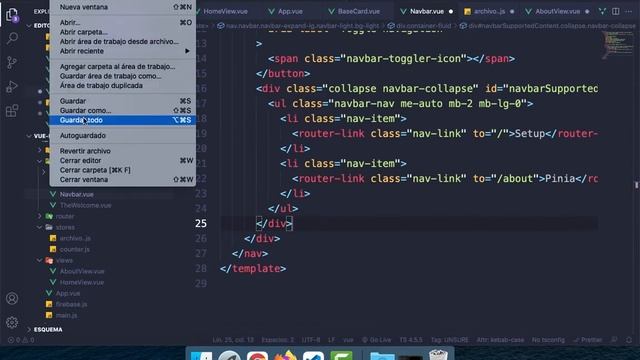This screenshot has height=360, width=640.
Task: Collapse the open editors section chevron
Action: [x=29, y=25]
